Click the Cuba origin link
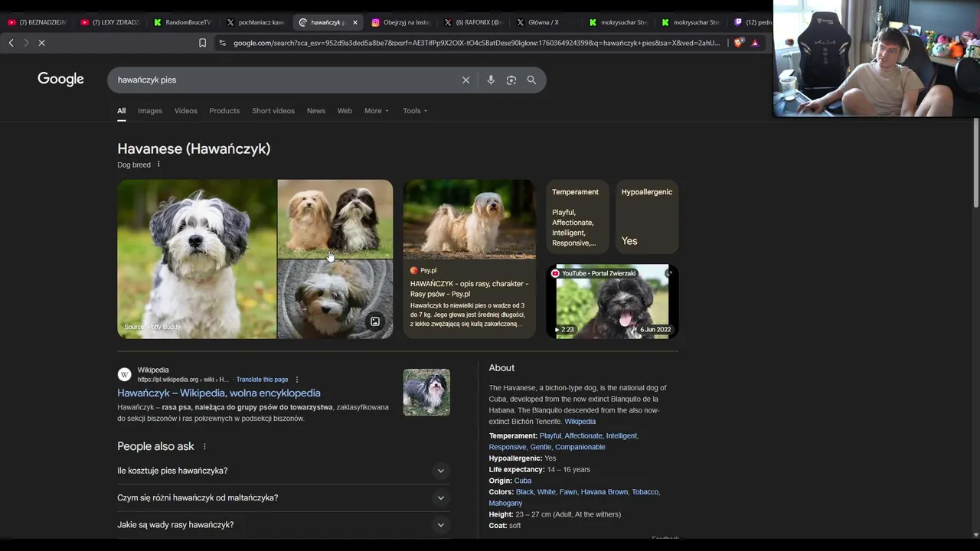Viewport: 980px width, 551px height. click(x=523, y=481)
